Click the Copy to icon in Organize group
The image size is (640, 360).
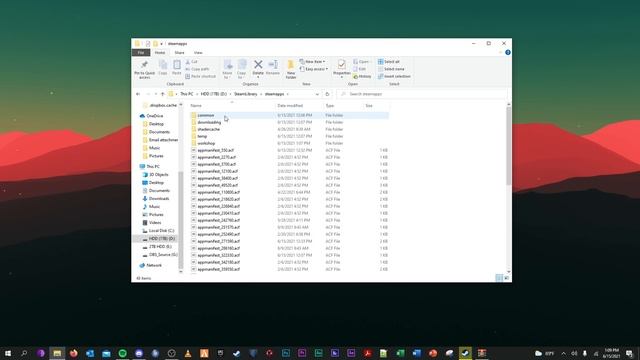(x=242, y=65)
